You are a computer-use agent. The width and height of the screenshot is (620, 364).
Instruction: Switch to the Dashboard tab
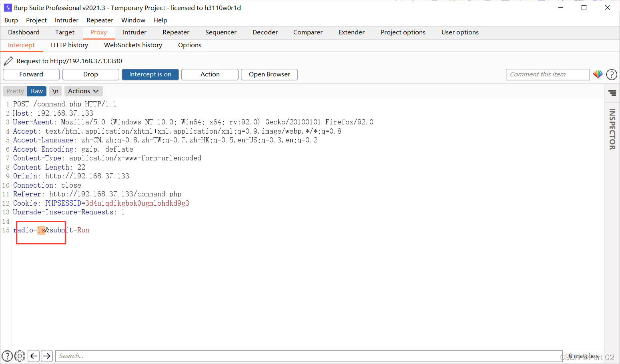click(24, 32)
